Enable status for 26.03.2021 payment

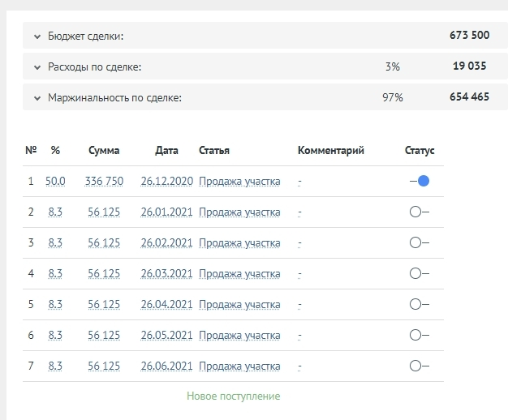[x=420, y=273]
